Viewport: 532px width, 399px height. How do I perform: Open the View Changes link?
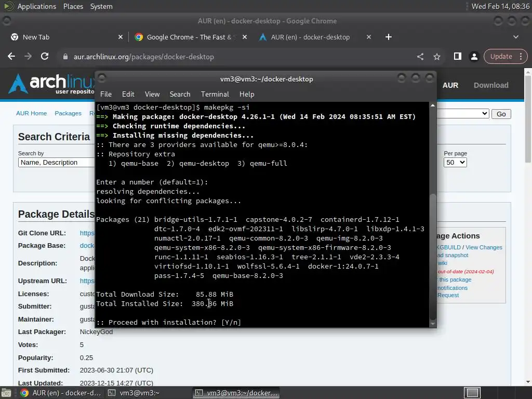tap(484, 247)
